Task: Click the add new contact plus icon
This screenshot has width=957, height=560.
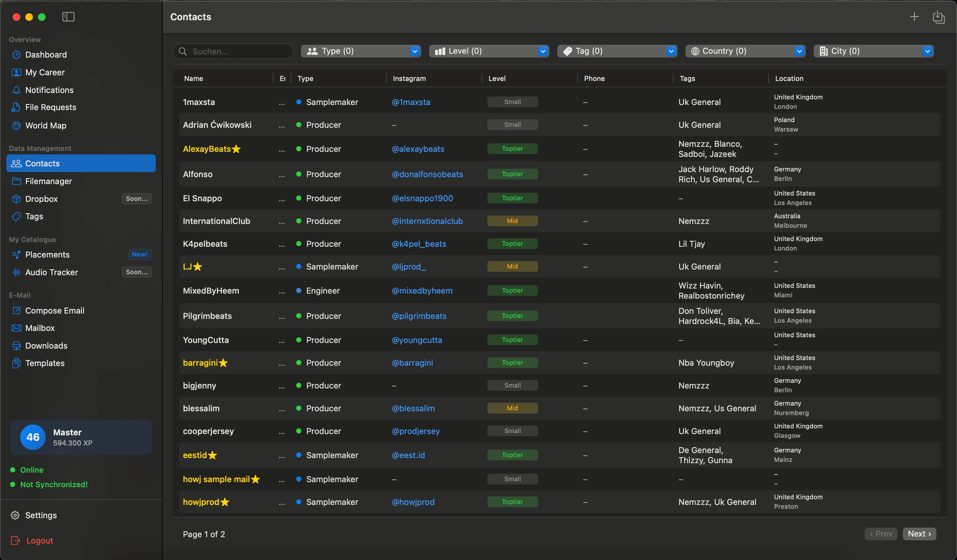Action: [x=914, y=17]
